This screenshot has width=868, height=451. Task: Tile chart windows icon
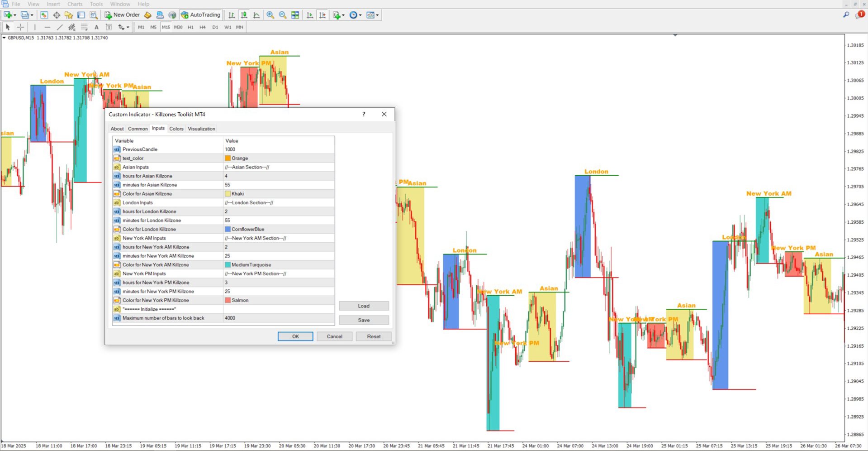point(295,15)
